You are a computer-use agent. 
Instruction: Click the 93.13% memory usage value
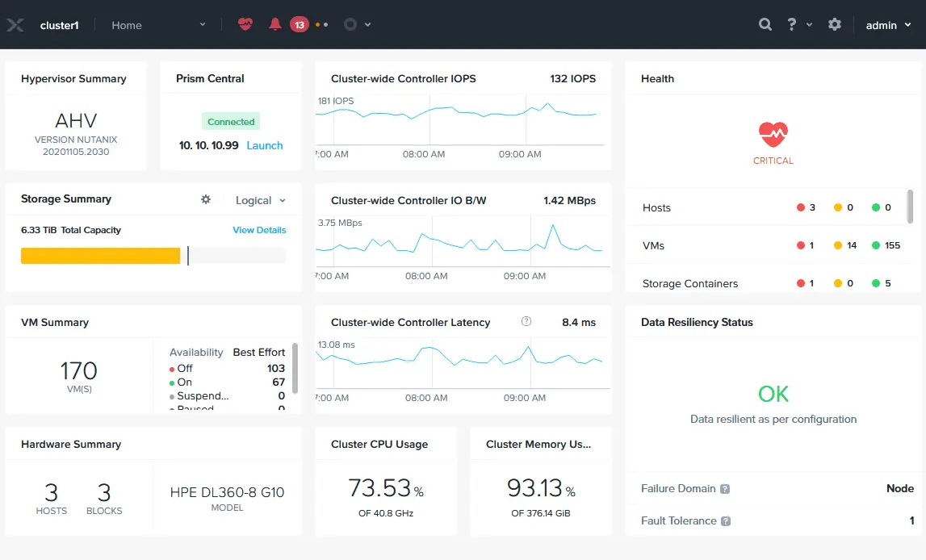(x=541, y=489)
